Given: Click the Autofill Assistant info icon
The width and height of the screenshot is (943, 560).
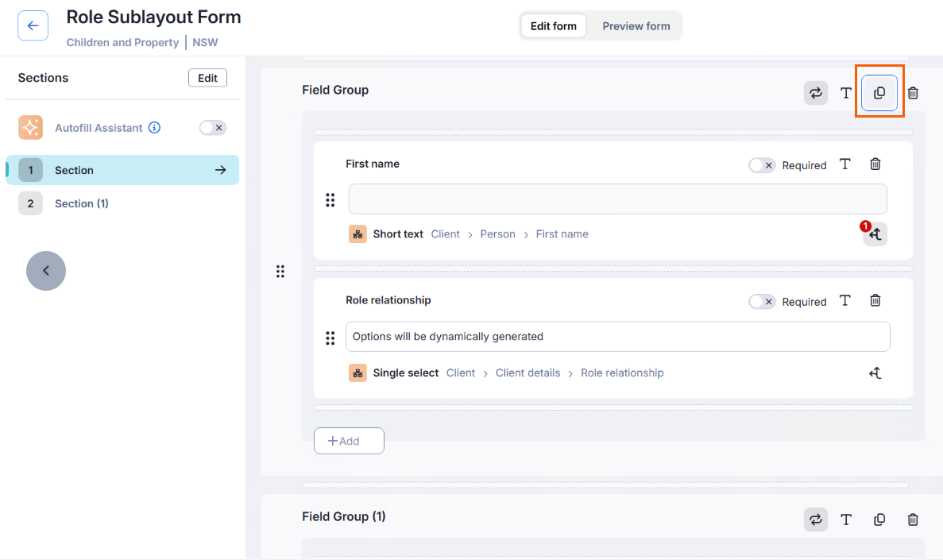Looking at the screenshot, I should pyautogui.click(x=155, y=128).
